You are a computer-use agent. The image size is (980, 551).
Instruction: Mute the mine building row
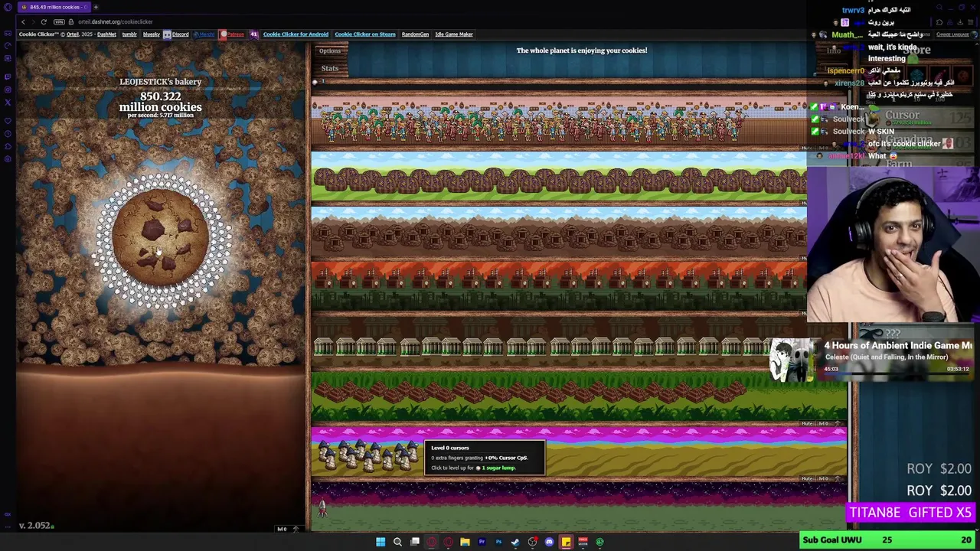(x=804, y=258)
